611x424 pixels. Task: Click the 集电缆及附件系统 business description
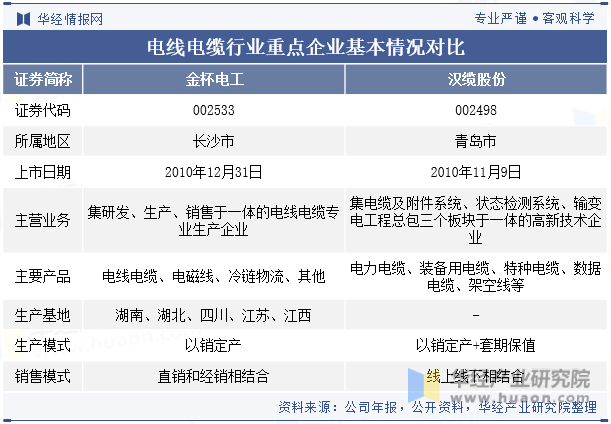pyautogui.click(x=476, y=221)
